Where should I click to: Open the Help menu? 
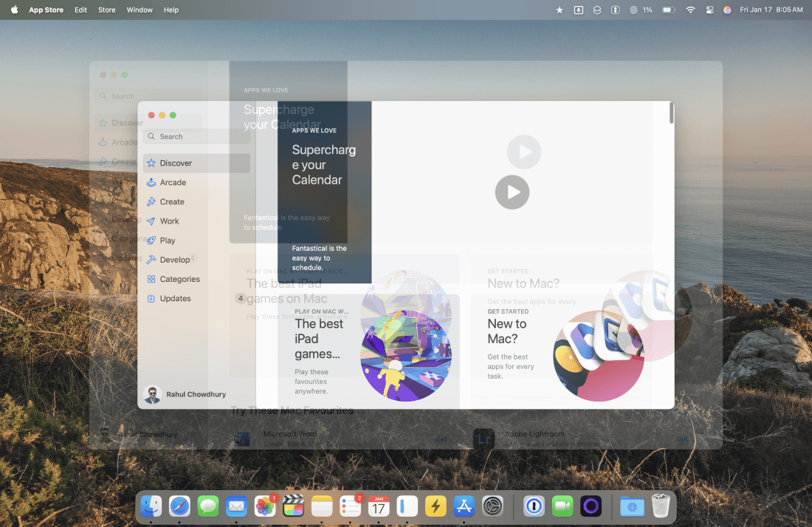click(171, 10)
